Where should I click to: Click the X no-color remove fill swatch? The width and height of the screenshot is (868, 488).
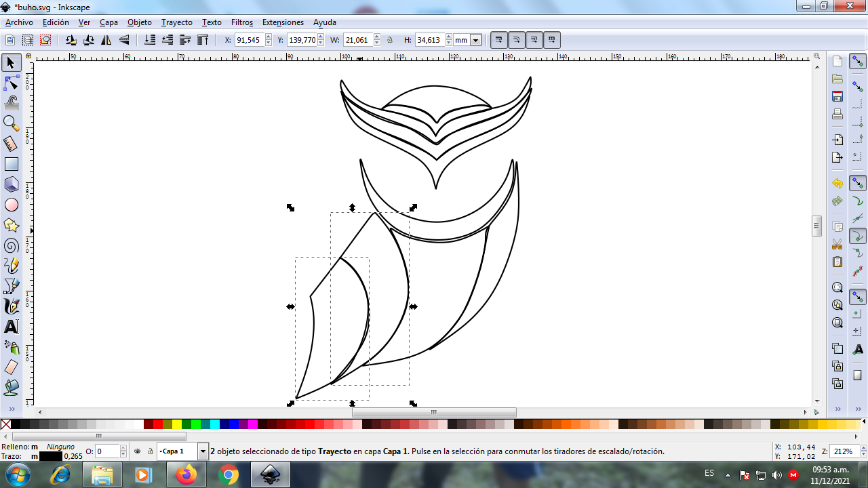click(x=5, y=424)
